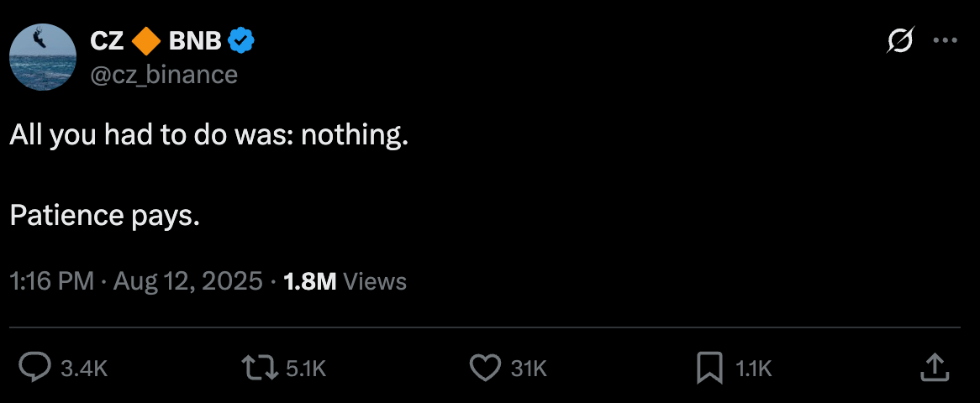This screenshot has height=403, width=980.
Task: Open CZ's profile picture avatar
Action: (43, 57)
